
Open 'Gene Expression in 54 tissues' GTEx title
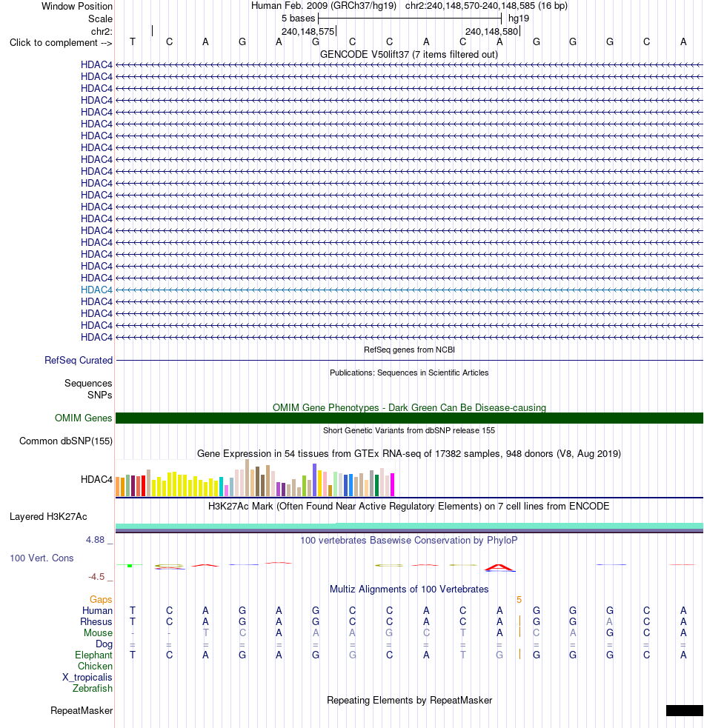point(409,453)
